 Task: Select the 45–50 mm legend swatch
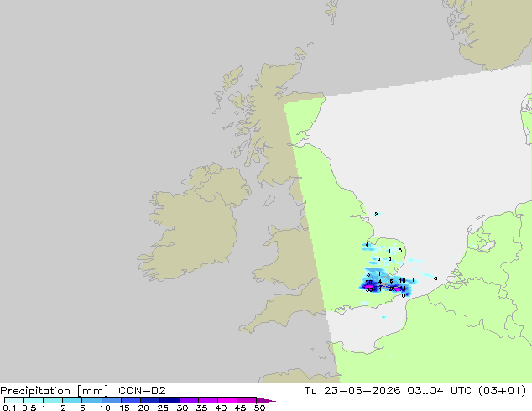(x=247, y=400)
